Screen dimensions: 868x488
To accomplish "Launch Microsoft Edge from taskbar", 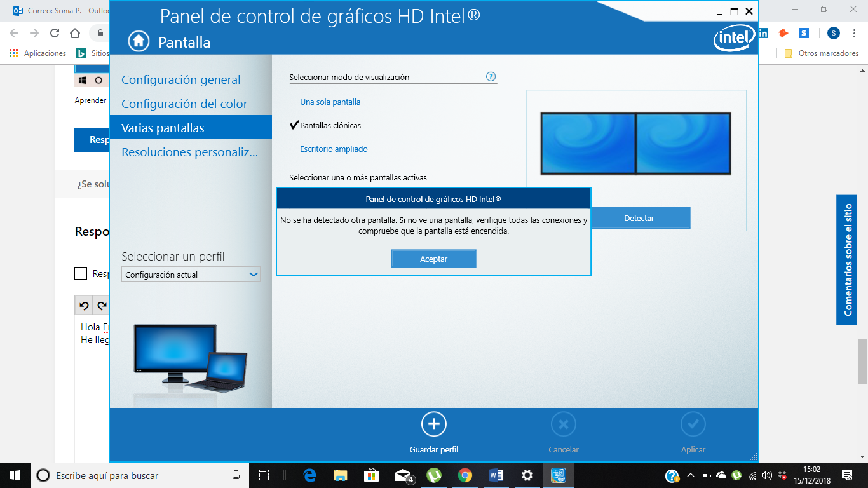I will click(x=309, y=475).
